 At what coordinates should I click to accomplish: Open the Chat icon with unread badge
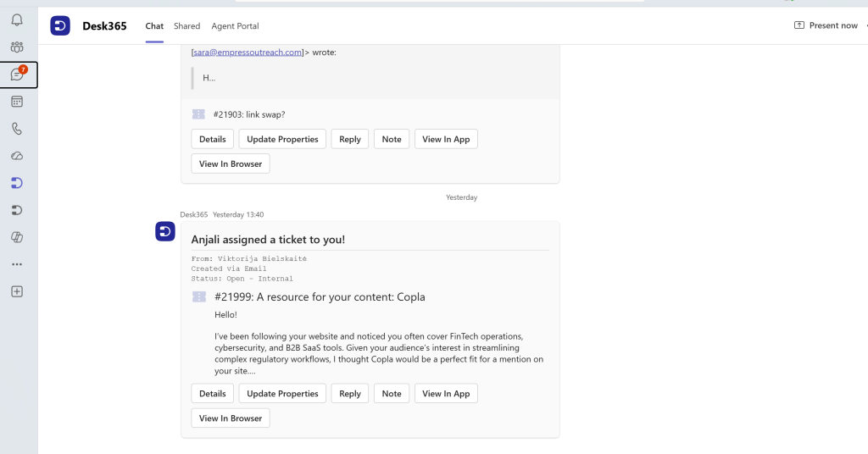tap(17, 74)
